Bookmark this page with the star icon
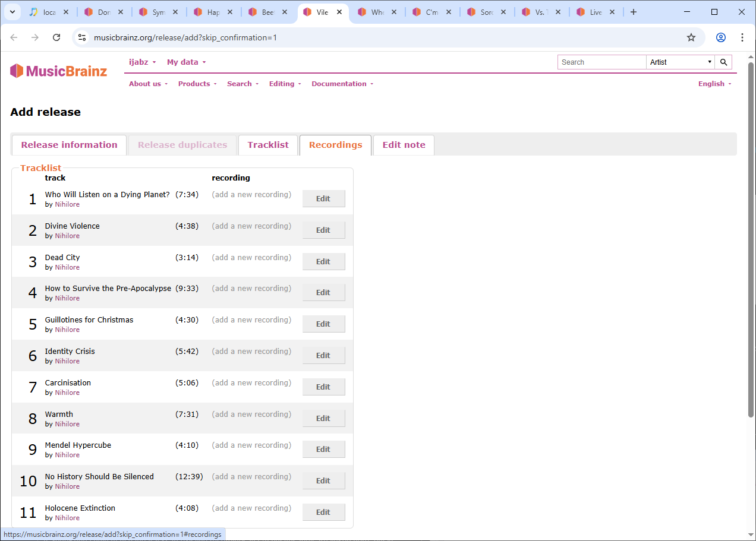This screenshot has width=756, height=541. click(691, 37)
